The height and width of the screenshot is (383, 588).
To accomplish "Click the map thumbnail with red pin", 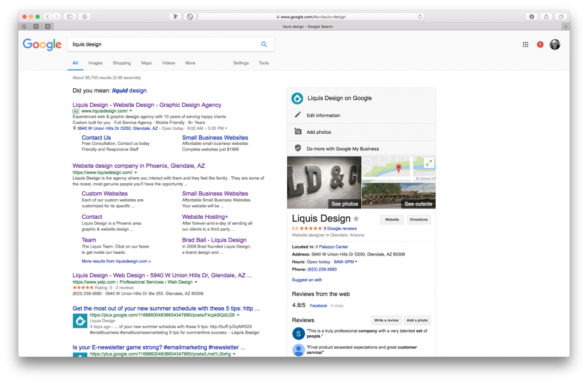I will coord(399,169).
